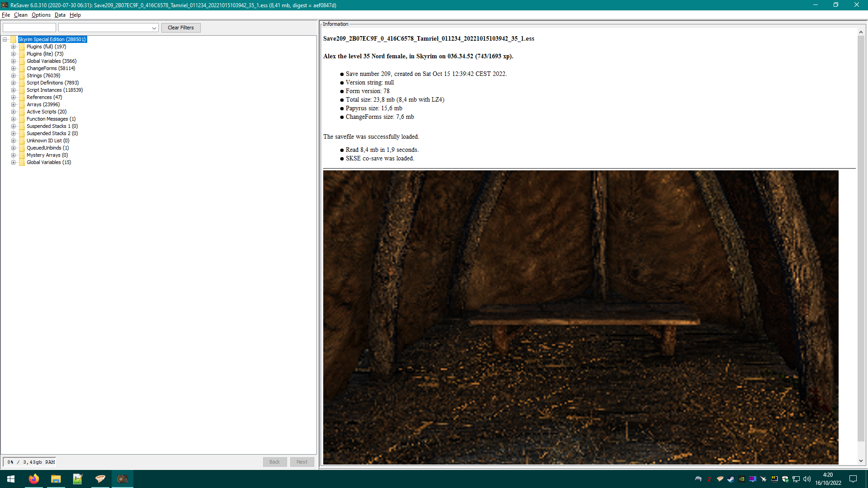
Task: Click the Clear Filters button
Action: coord(181,28)
